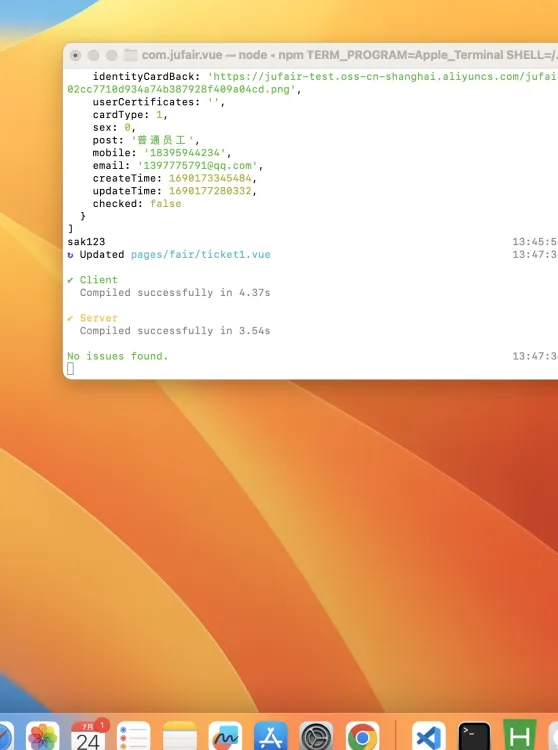Image resolution: width=558 pixels, height=750 pixels.
Task: Click the email '1397775791@qq.com'
Action: 197,165
